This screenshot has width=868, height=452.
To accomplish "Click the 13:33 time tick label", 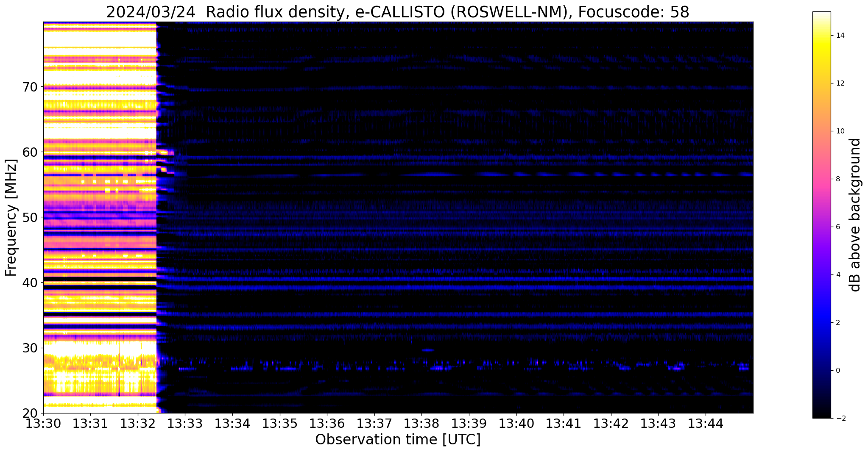I will 185,423.
